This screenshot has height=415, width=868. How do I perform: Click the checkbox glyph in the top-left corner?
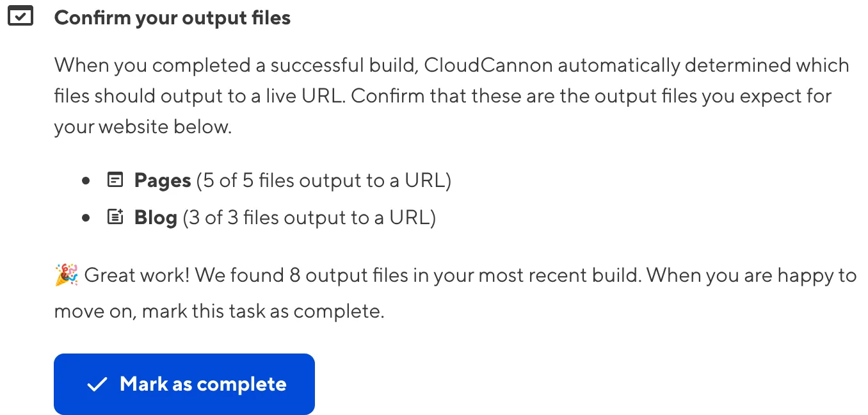[x=21, y=15]
